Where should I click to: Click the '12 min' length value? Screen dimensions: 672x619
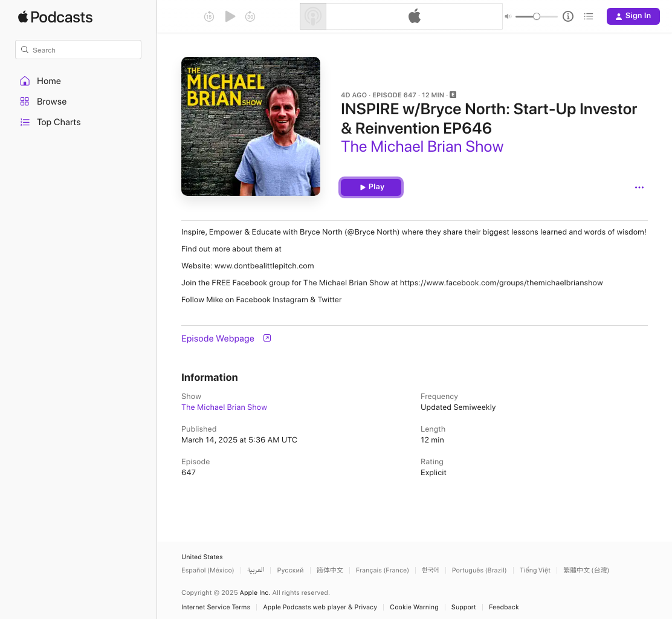[x=432, y=440]
